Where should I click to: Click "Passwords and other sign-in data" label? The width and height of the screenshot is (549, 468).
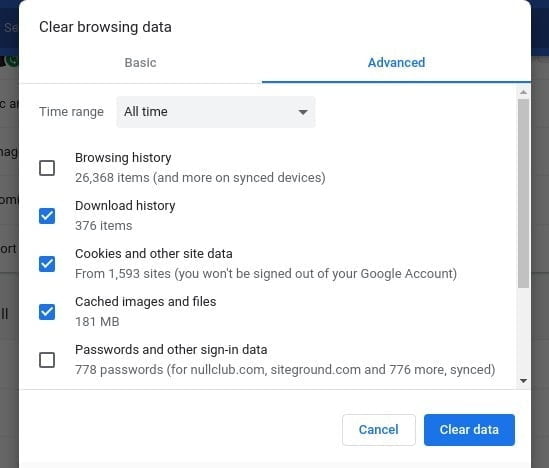click(171, 350)
